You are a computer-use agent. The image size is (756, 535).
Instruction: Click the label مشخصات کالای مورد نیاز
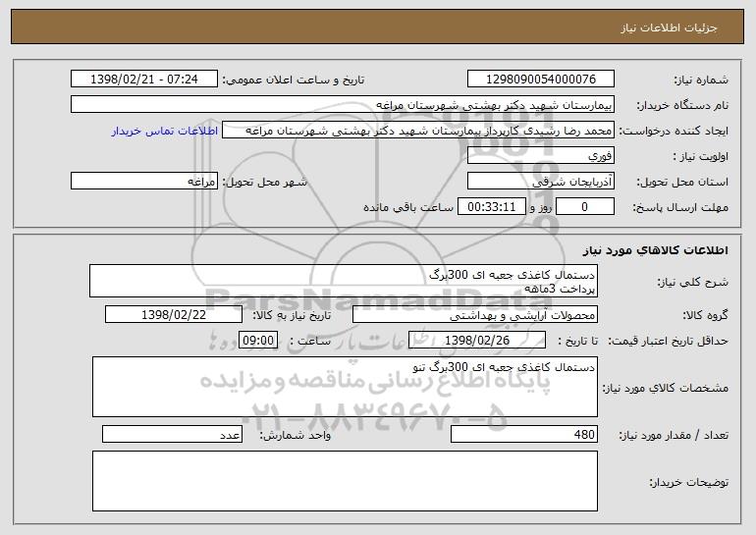[x=666, y=388]
